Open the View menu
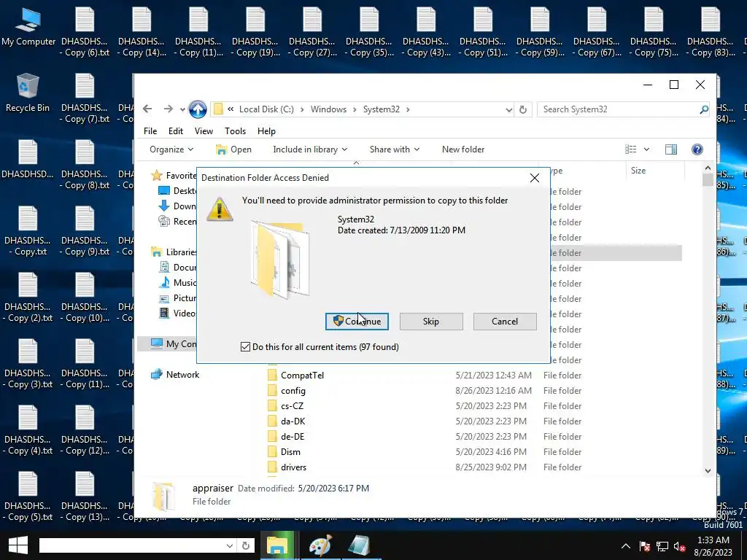The height and width of the screenshot is (560, 747). click(204, 131)
